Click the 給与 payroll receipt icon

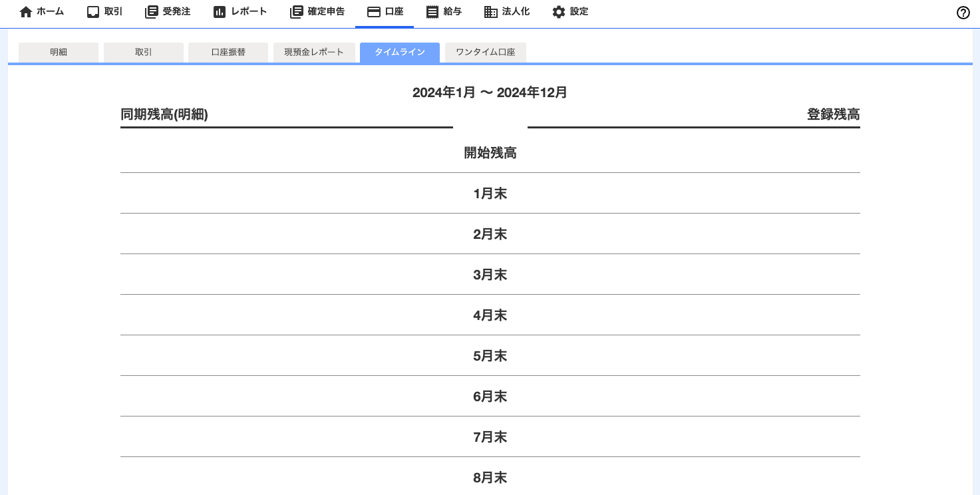pyautogui.click(x=432, y=12)
